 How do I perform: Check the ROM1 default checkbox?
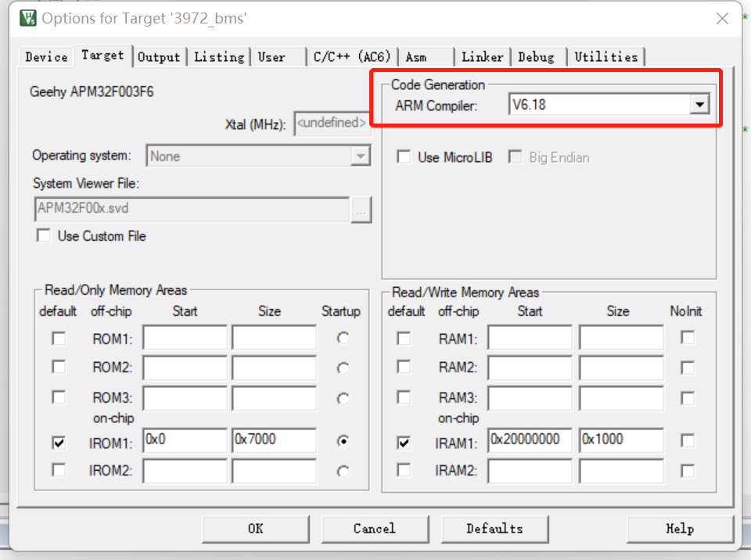click(59, 339)
